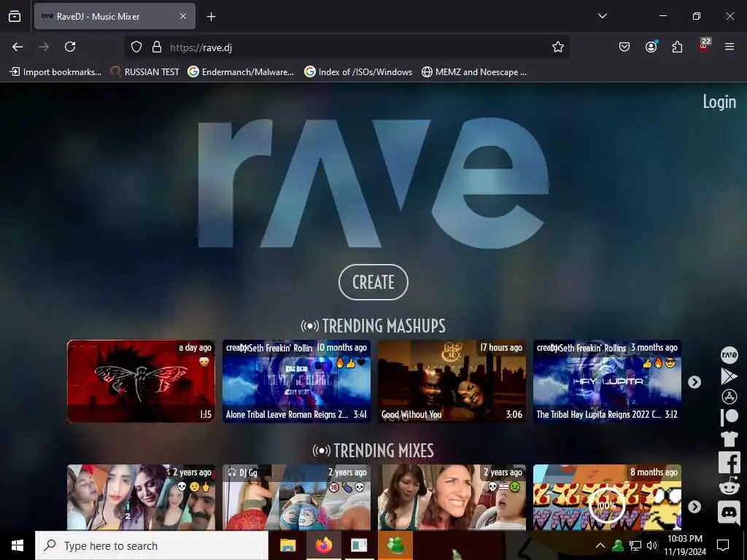Open the Discord icon in sidebar
747x560 pixels.
coord(729,512)
